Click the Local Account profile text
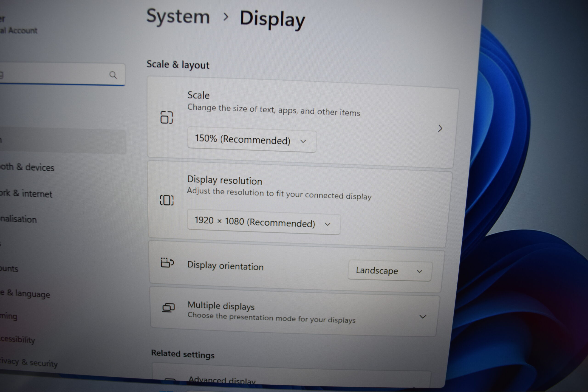Image resolution: width=588 pixels, height=392 pixels. 19,31
